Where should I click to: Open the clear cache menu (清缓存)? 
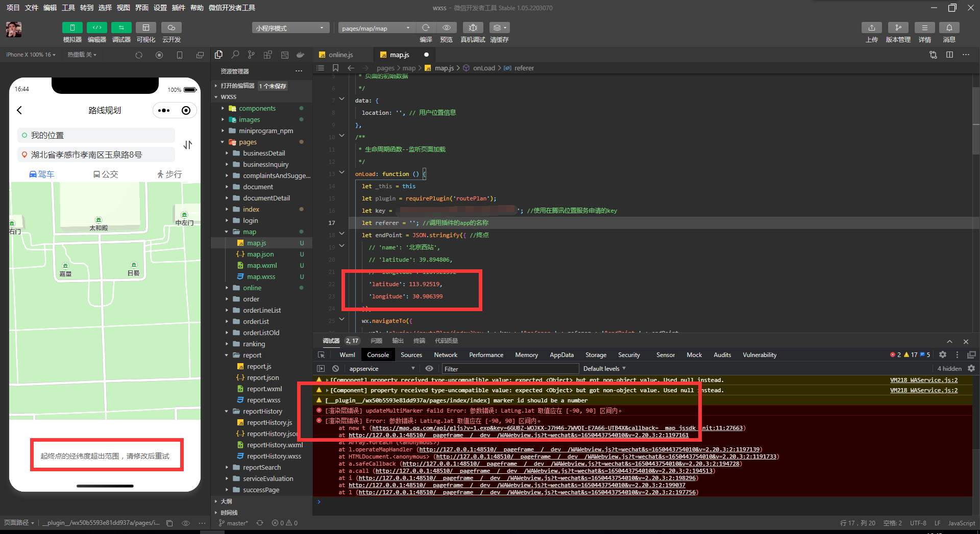click(x=499, y=28)
